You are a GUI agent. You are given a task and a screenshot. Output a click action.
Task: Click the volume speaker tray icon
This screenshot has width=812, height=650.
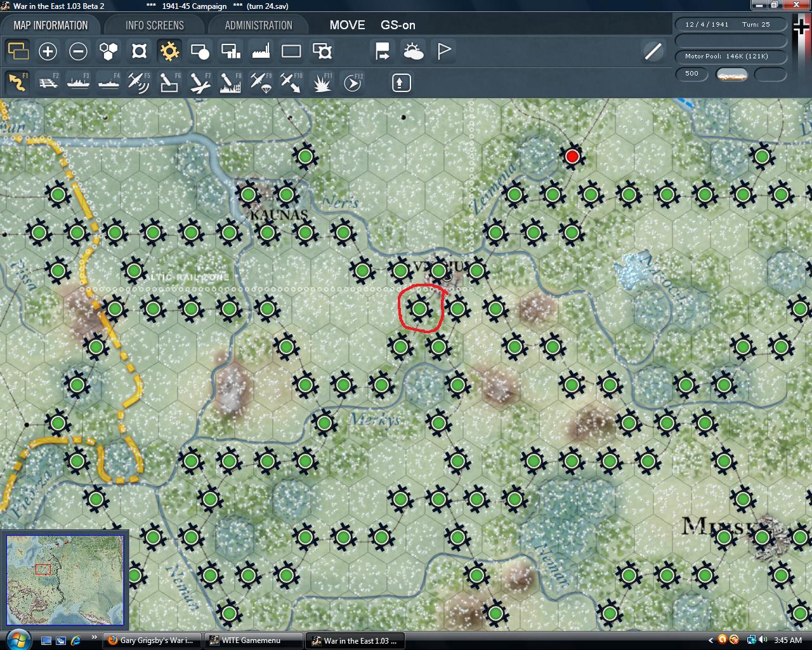click(x=764, y=640)
